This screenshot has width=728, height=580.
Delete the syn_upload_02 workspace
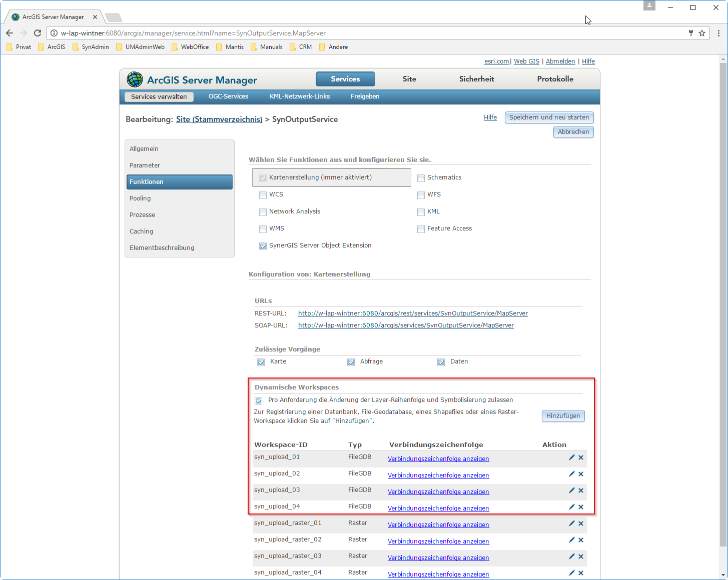click(581, 473)
